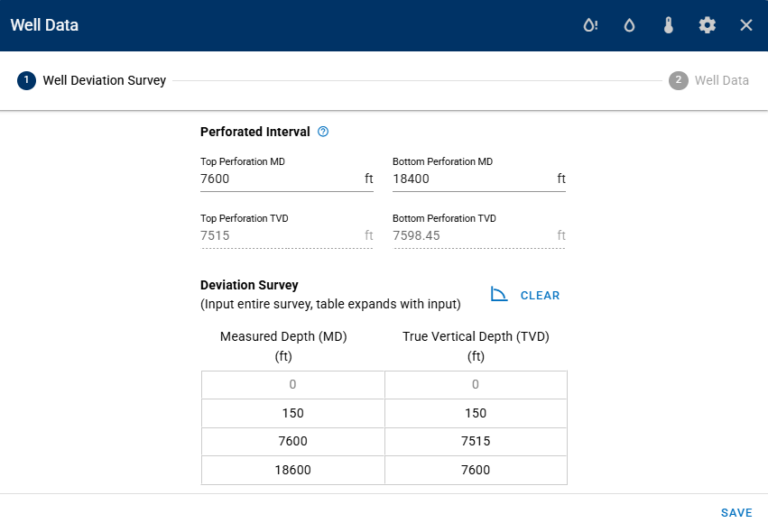Go to step 2 Well Data

(x=709, y=80)
